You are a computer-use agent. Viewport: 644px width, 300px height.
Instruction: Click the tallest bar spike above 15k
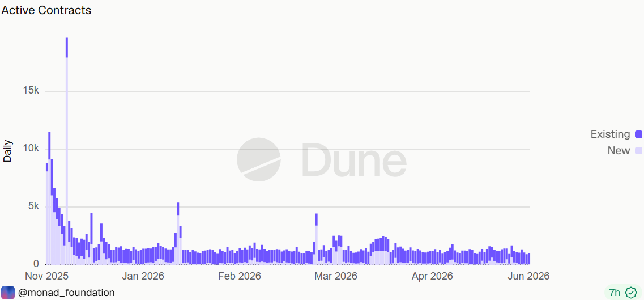click(x=66, y=151)
